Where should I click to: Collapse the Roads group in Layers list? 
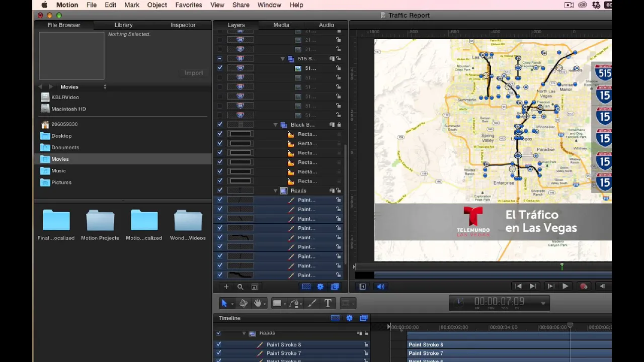coord(276,191)
